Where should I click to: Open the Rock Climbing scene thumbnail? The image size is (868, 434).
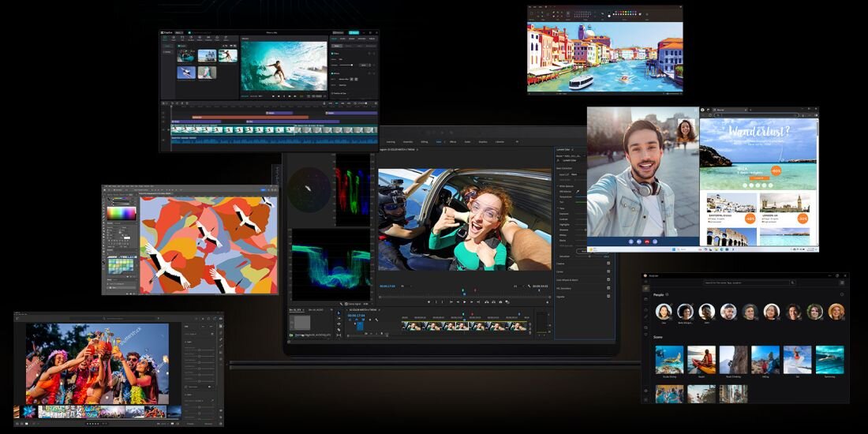(x=734, y=360)
